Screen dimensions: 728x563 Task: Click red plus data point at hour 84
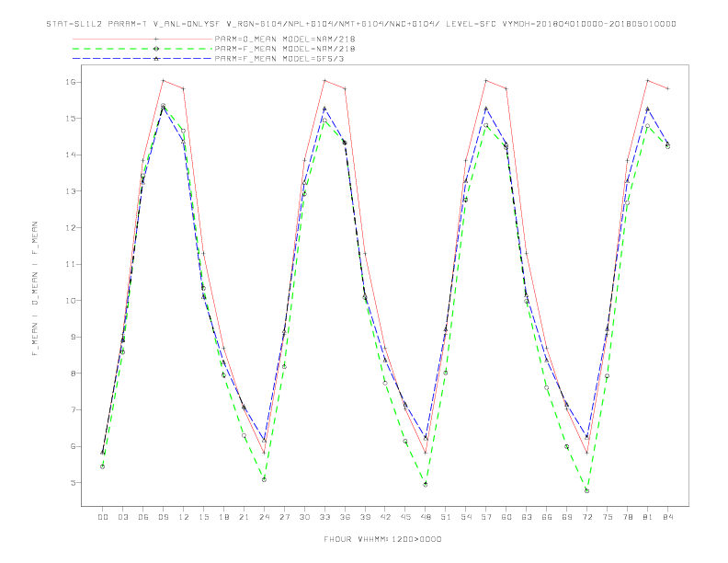tap(667, 88)
